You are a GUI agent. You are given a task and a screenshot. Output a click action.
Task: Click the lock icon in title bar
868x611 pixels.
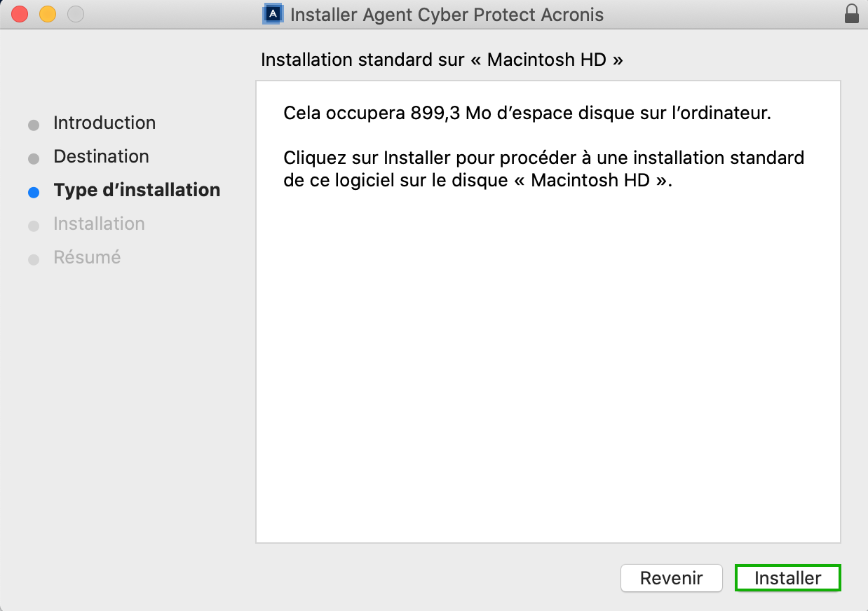pyautogui.click(x=852, y=14)
